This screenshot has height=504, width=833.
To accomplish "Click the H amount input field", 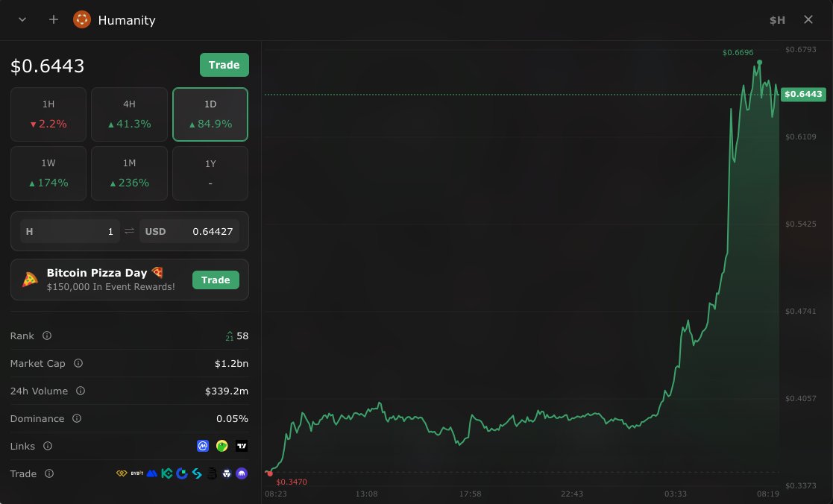I will (x=70, y=232).
